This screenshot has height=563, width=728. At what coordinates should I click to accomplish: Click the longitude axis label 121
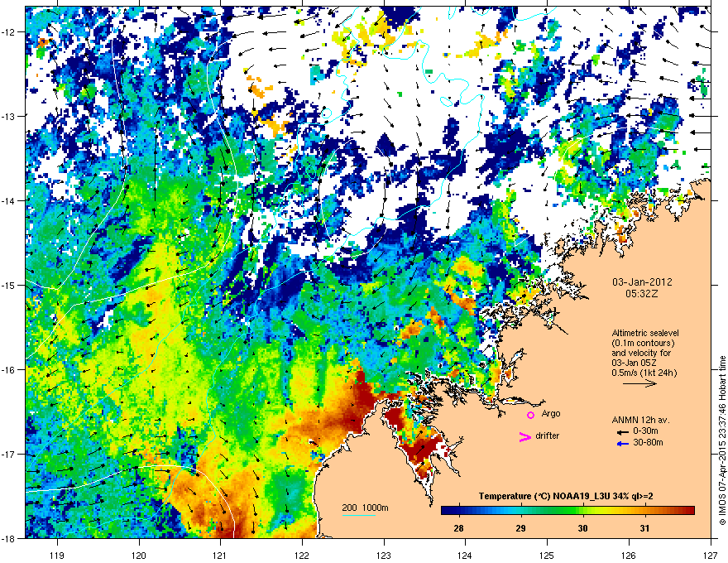(220, 555)
